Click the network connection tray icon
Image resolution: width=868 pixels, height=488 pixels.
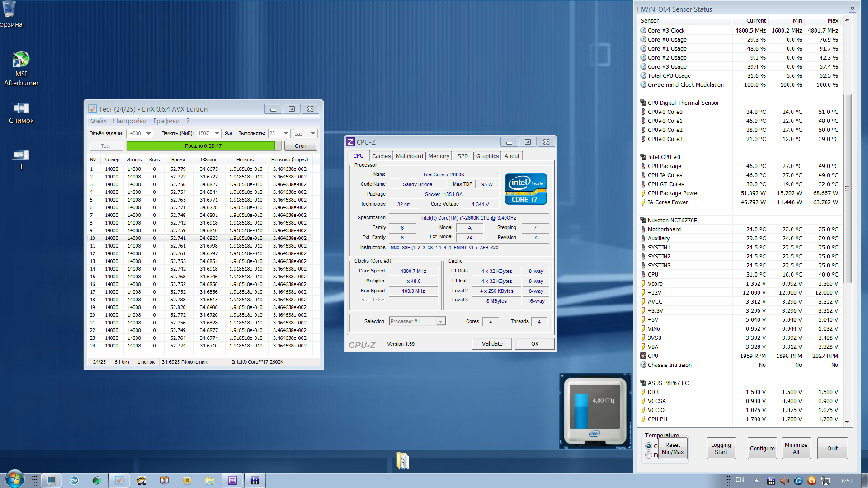click(826, 481)
